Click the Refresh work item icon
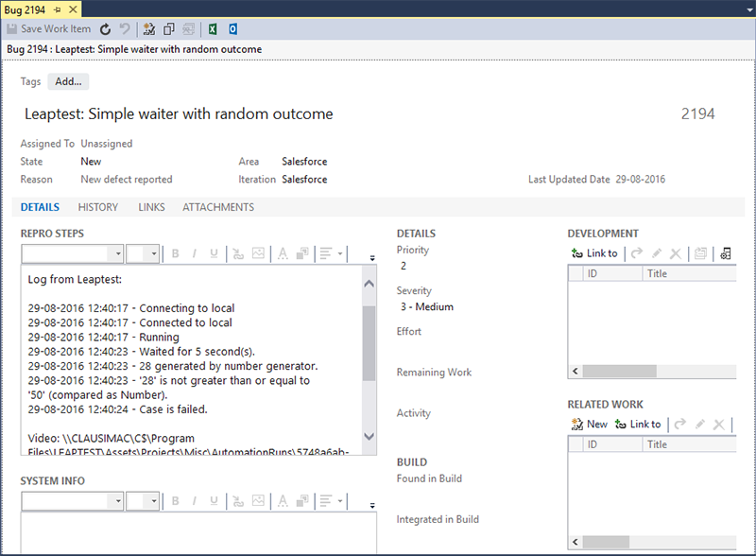 click(105, 29)
